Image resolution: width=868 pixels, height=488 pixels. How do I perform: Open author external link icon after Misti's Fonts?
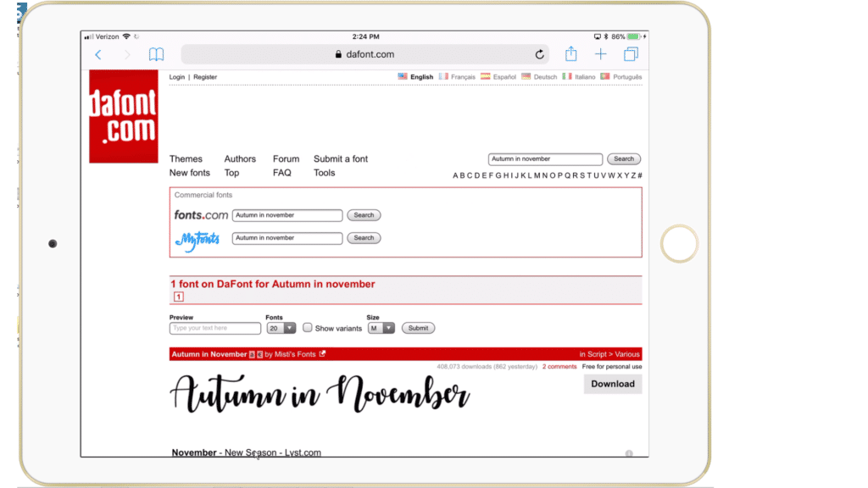(x=322, y=354)
